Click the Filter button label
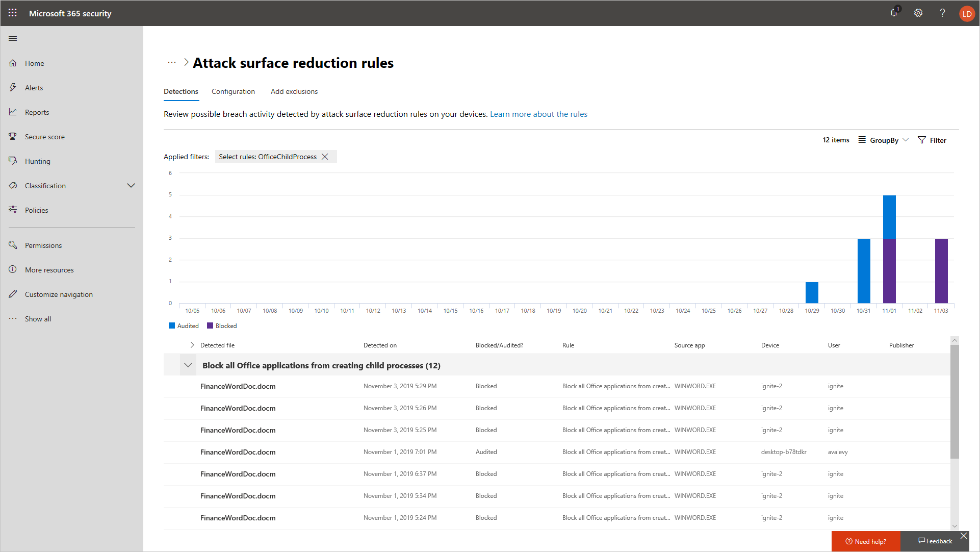Image resolution: width=980 pixels, height=552 pixels. 938,140
